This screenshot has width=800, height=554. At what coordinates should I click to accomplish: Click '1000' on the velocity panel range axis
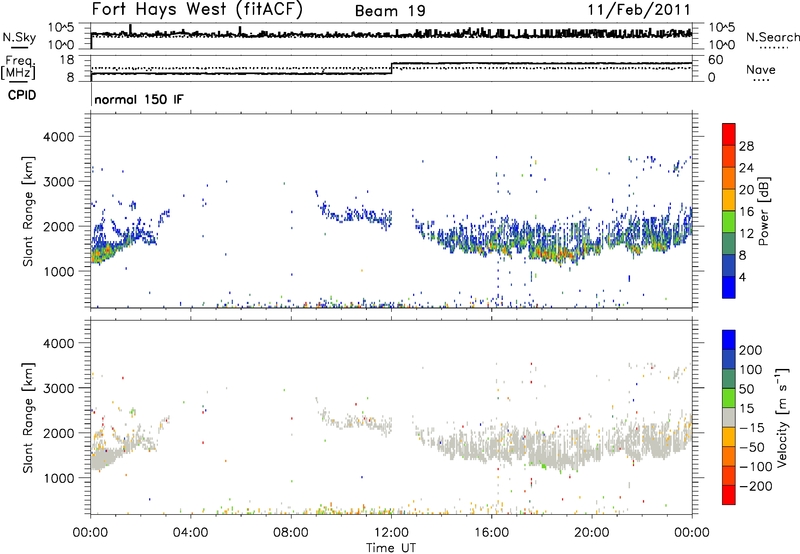click(59, 478)
